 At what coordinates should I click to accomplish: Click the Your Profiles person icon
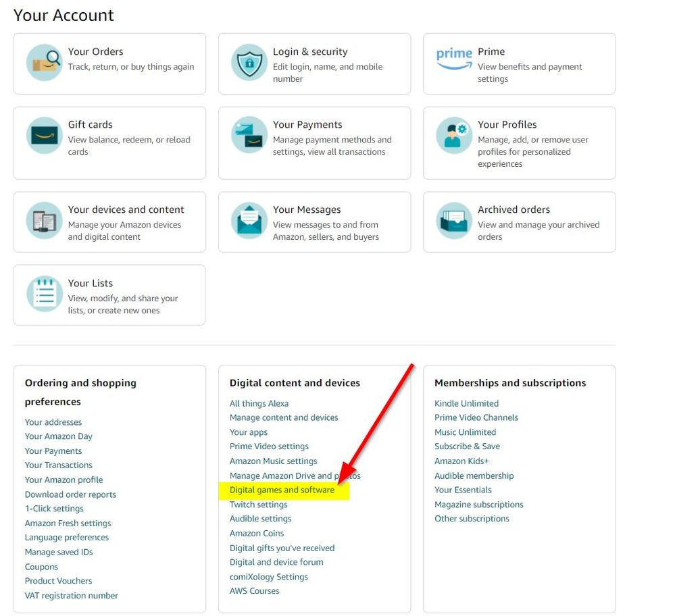(x=454, y=135)
